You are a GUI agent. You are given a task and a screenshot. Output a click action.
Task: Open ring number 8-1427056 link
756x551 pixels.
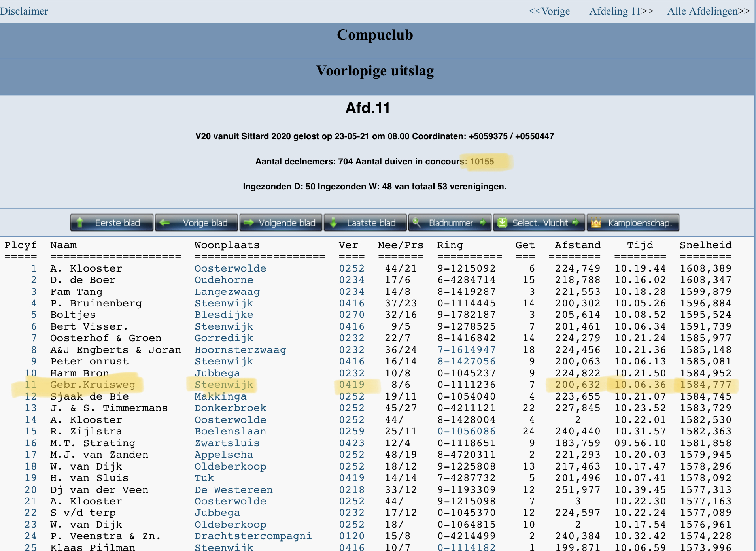pos(466,361)
